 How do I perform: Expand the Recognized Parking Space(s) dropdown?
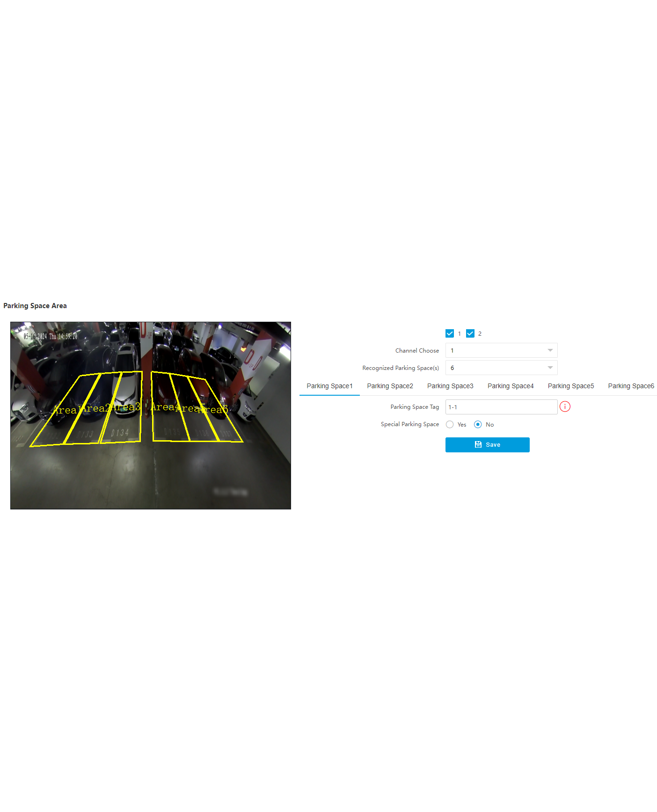click(501, 368)
